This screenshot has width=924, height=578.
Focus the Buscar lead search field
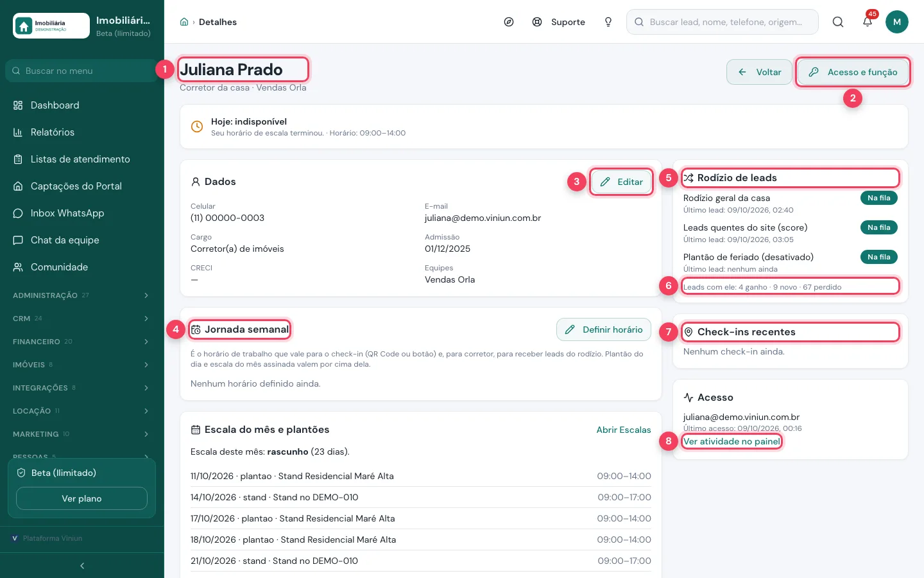[x=723, y=22]
